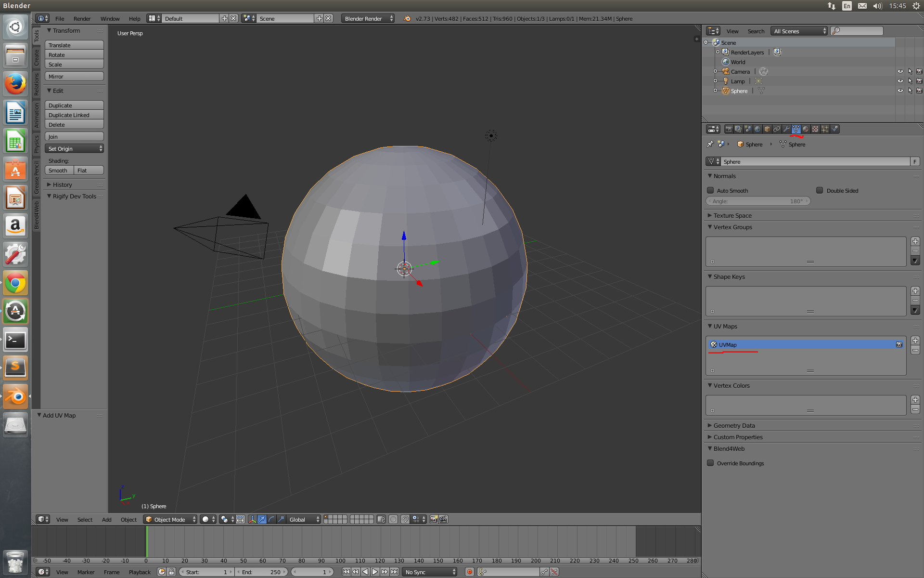Open the Render properties camera tab
The height and width of the screenshot is (578, 924).
coord(729,129)
